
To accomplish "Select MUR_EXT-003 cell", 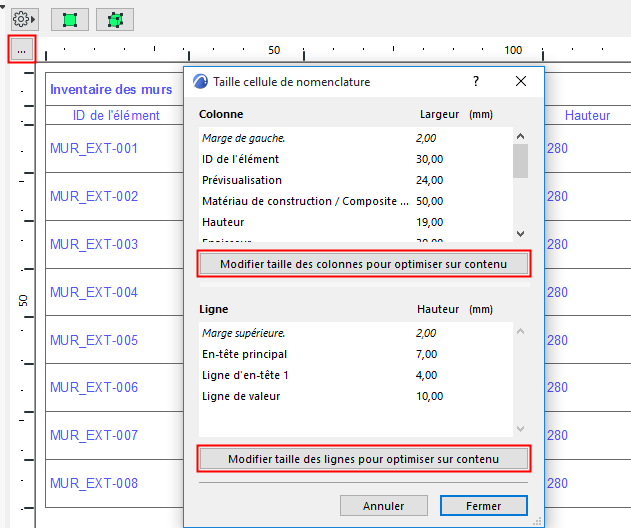I will pyautogui.click(x=94, y=244).
